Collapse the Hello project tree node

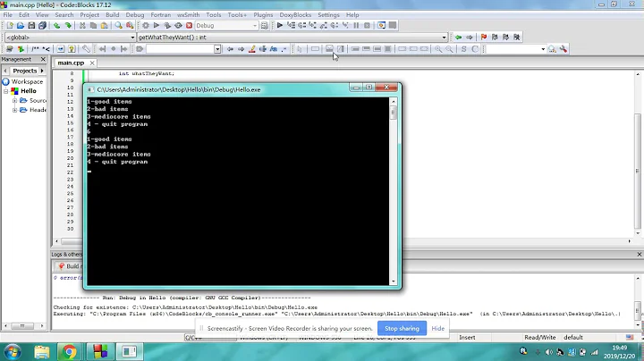click(x=6, y=91)
